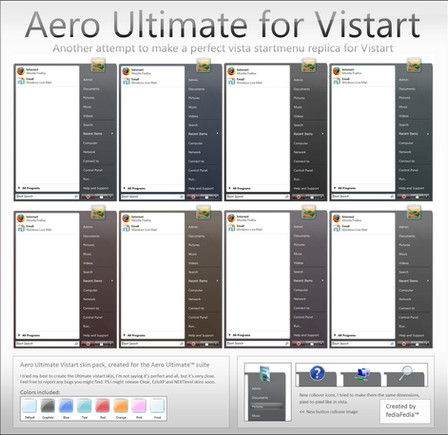Screen dimensions: 448x435
Task: Open shutdown options arrow in the blue start menu
Action: 216,197
